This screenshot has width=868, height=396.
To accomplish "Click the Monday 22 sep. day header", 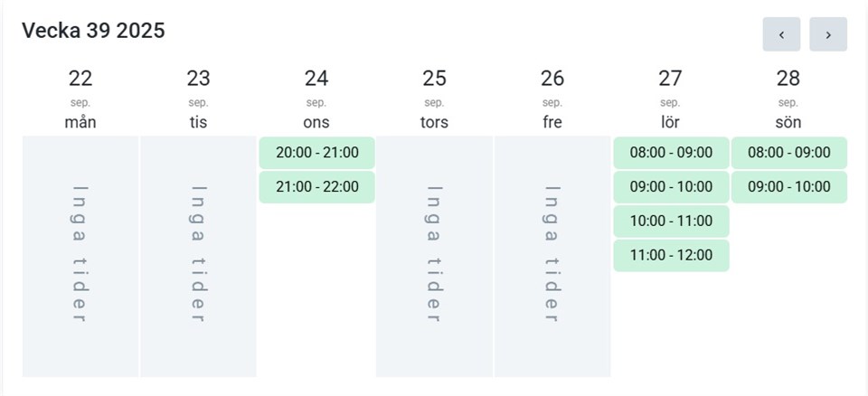I will (80, 99).
